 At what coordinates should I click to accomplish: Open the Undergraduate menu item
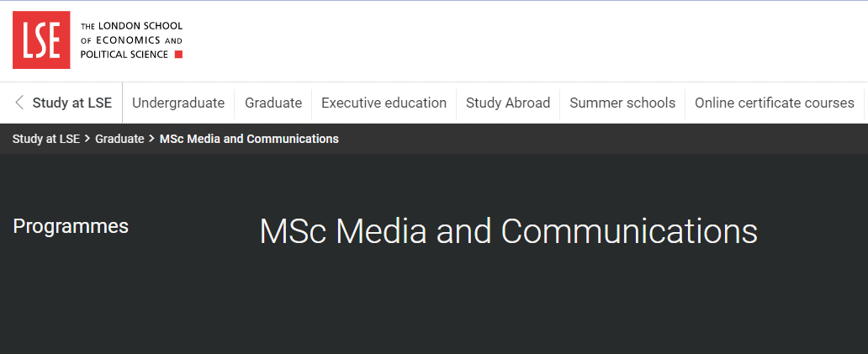[178, 103]
